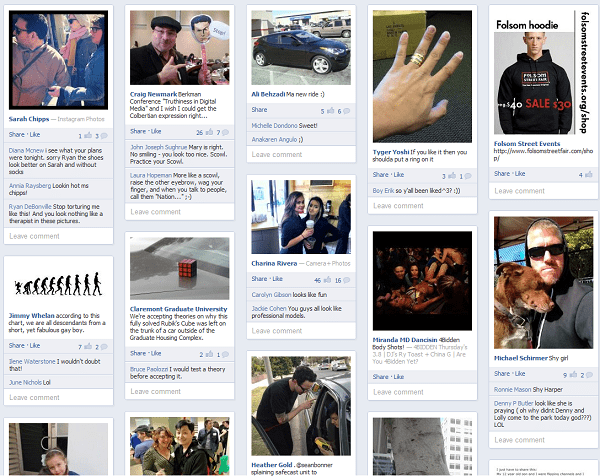The width and height of the screenshot is (600, 476).
Task: Click Leave comment field under Jimmy Whelan post
Action: click(x=59, y=398)
